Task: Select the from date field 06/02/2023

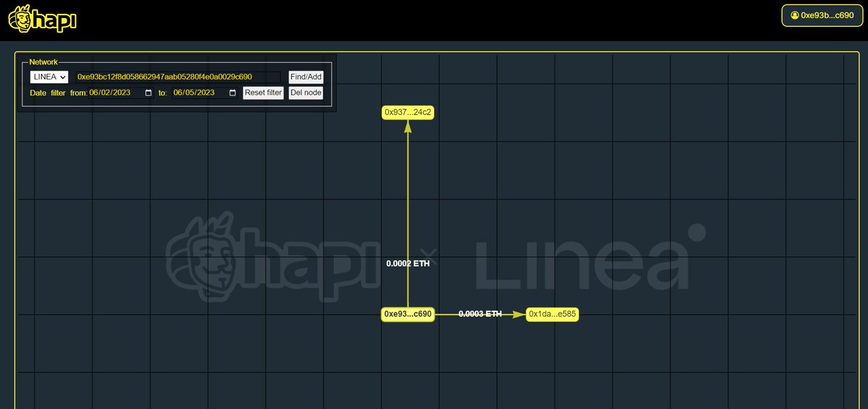Action: pos(122,92)
